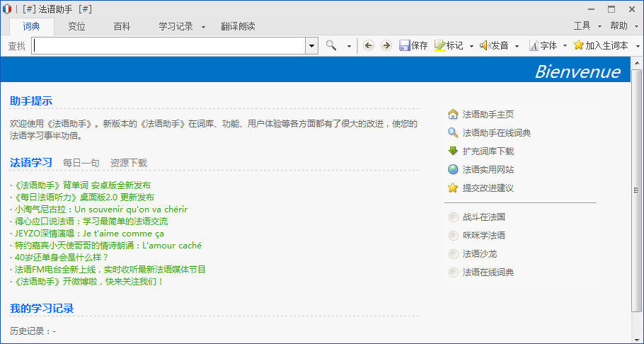Click the 加入生词本 star icon
This screenshot has width=644, height=344.
(x=579, y=45)
